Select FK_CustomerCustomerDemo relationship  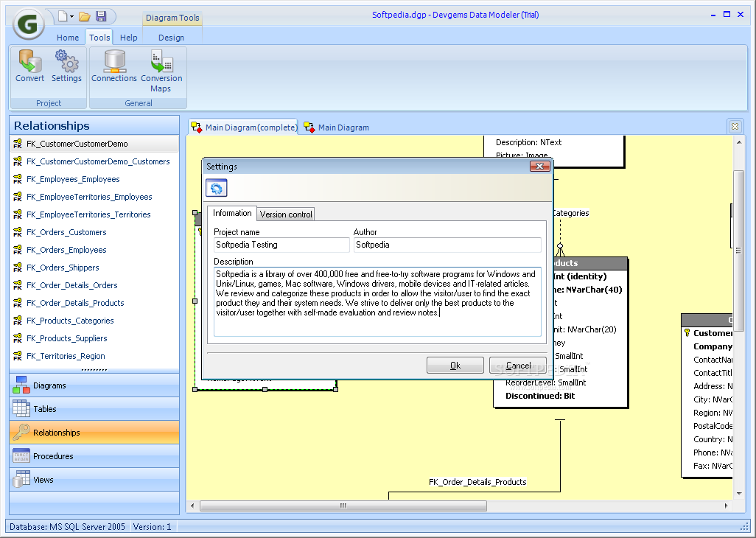[x=94, y=144]
